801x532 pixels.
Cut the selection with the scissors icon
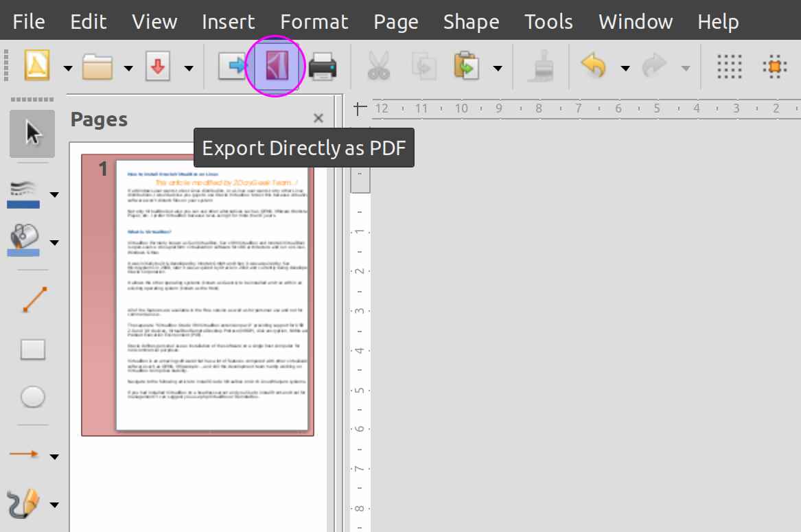point(378,66)
